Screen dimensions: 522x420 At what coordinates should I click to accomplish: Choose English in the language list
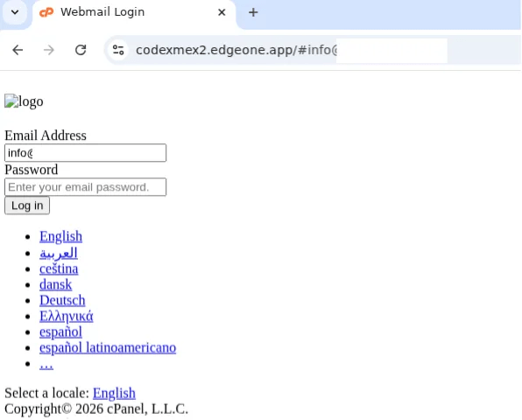[x=60, y=236]
